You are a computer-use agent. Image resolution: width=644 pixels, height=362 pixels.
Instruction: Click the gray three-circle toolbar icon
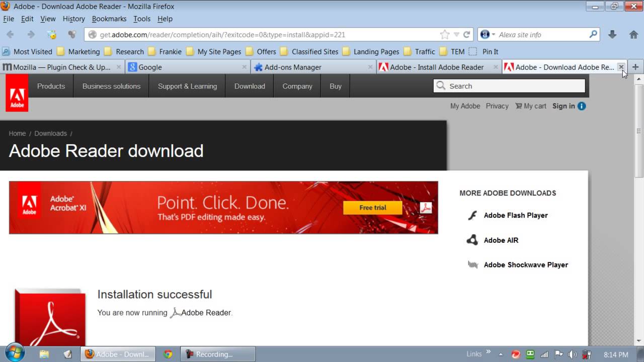pyautogui.click(x=72, y=35)
